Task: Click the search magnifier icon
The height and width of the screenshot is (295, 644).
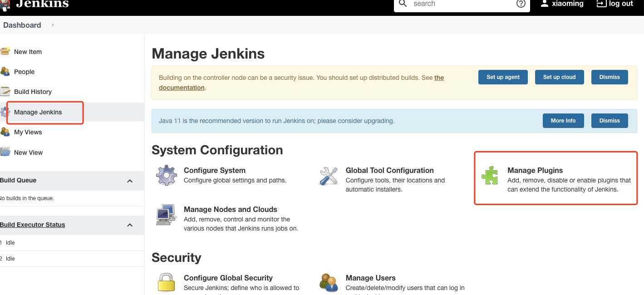Action: (x=402, y=4)
